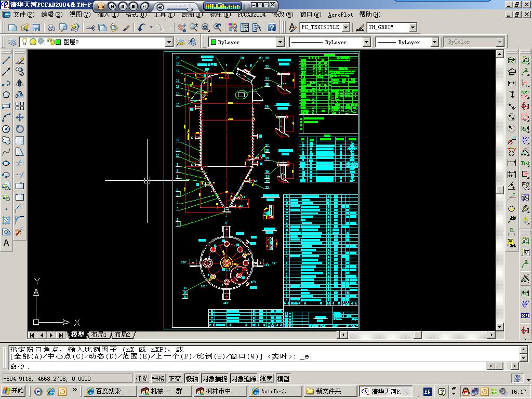
Task: Open the Help question mark icon
Action: click(272, 28)
